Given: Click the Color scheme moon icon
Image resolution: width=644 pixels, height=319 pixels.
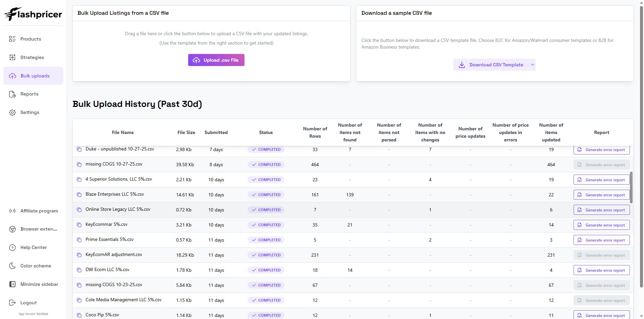Looking at the screenshot, I should point(12,266).
